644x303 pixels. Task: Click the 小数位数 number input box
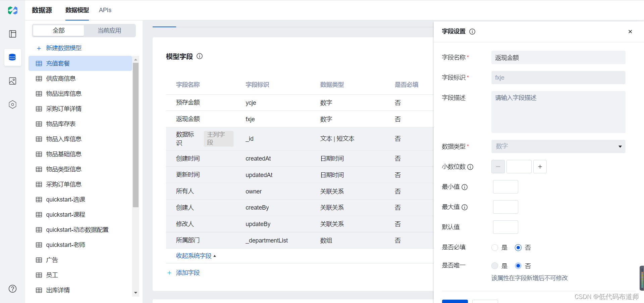(x=519, y=167)
